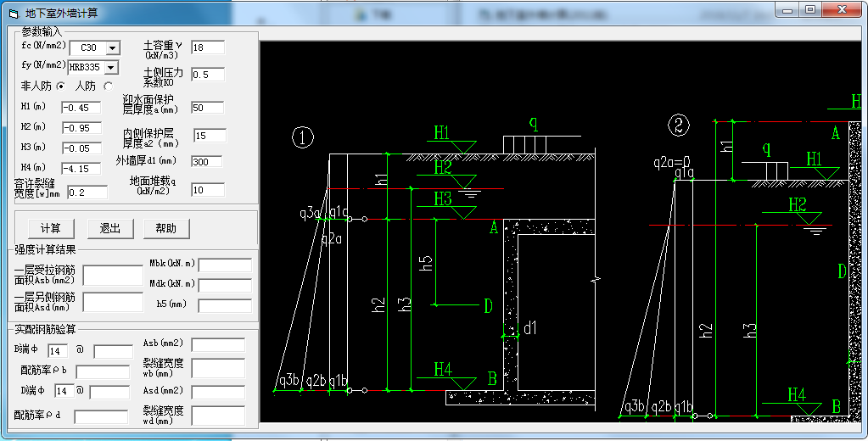
Task: Click the 退出 button
Action: pyautogui.click(x=109, y=228)
